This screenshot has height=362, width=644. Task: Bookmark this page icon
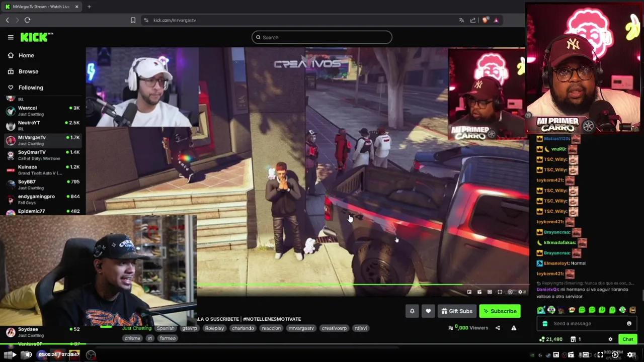click(x=133, y=20)
